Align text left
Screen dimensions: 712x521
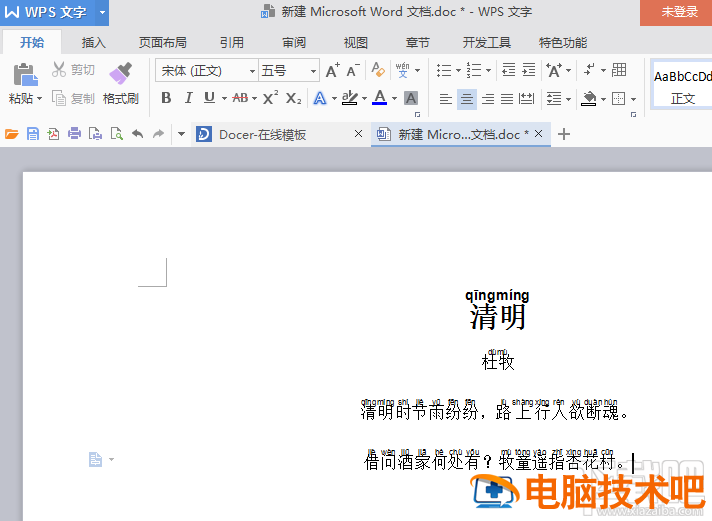point(446,99)
